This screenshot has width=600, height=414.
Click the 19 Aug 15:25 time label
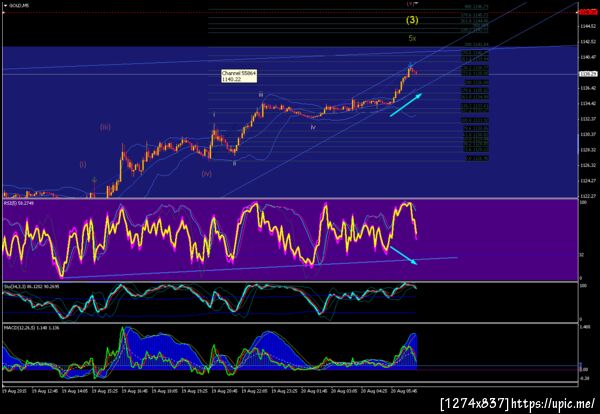pyautogui.click(x=105, y=391)
